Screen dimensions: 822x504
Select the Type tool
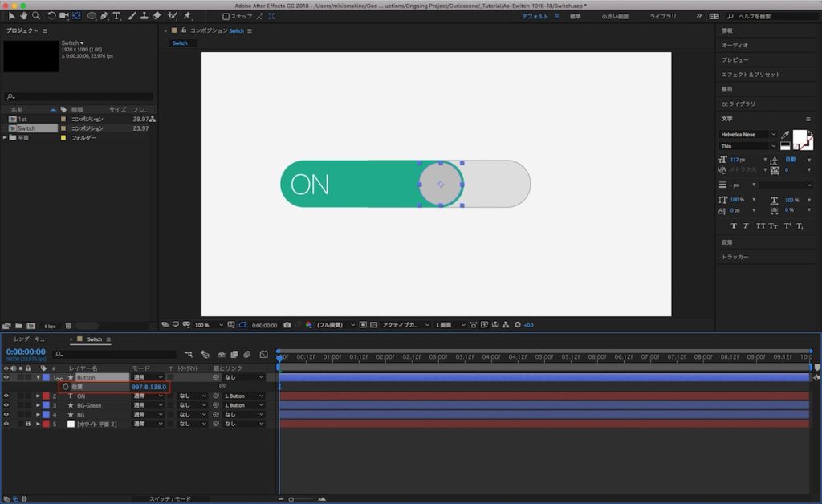point(117,15)
